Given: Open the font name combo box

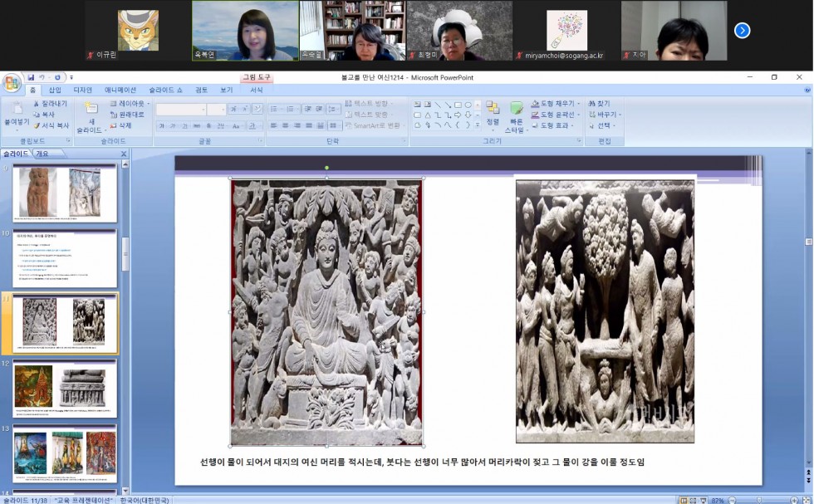Looking at the screenshot, I should pyautogui.click(x=181, y=109).
